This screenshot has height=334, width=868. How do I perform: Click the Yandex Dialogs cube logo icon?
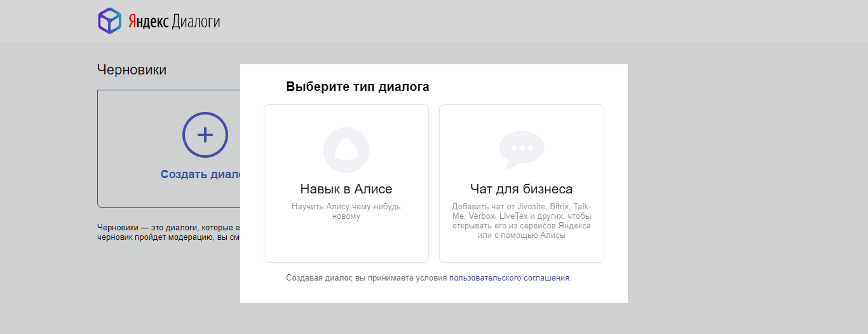click(x=109, y=21)
